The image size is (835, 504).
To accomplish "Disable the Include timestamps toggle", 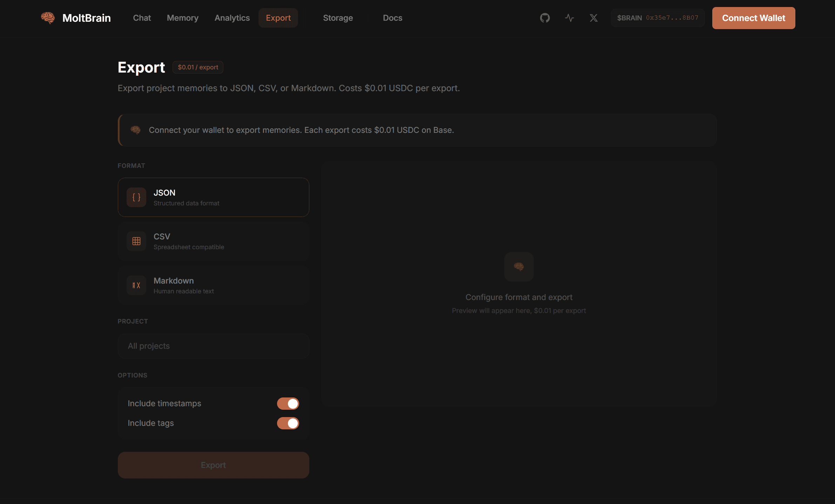I will click(288, 403).
